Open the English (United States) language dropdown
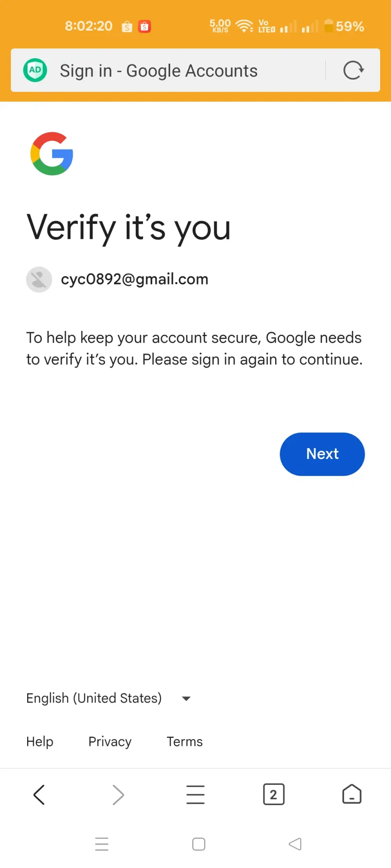Screen dimensions: 391x868 click(109, 698)
